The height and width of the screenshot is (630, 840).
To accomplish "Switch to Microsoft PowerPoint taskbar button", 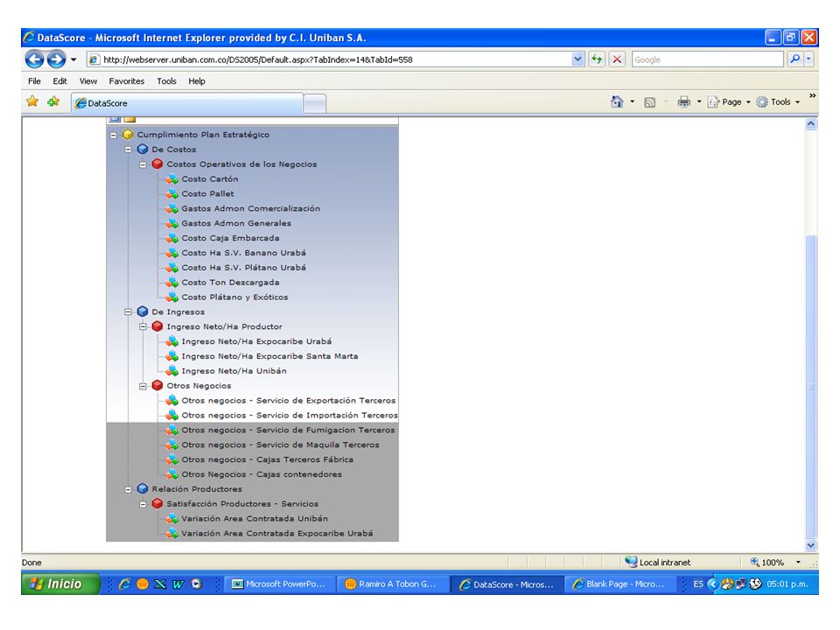I will click(280, 584).
